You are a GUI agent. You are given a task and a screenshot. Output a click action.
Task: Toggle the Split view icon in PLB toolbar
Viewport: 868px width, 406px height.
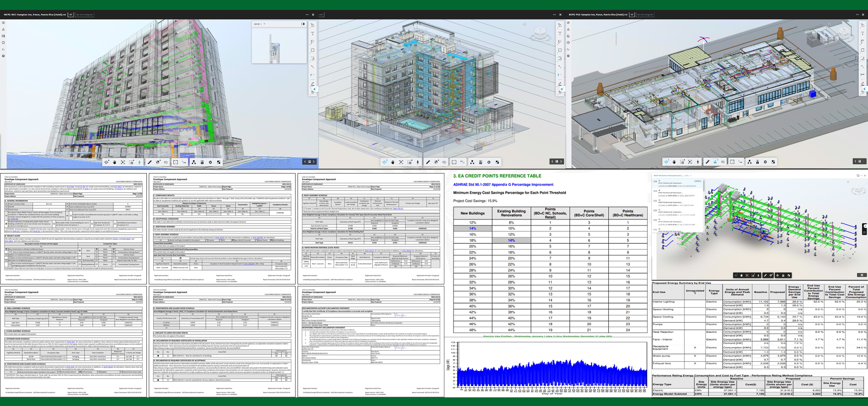(732, 162)
